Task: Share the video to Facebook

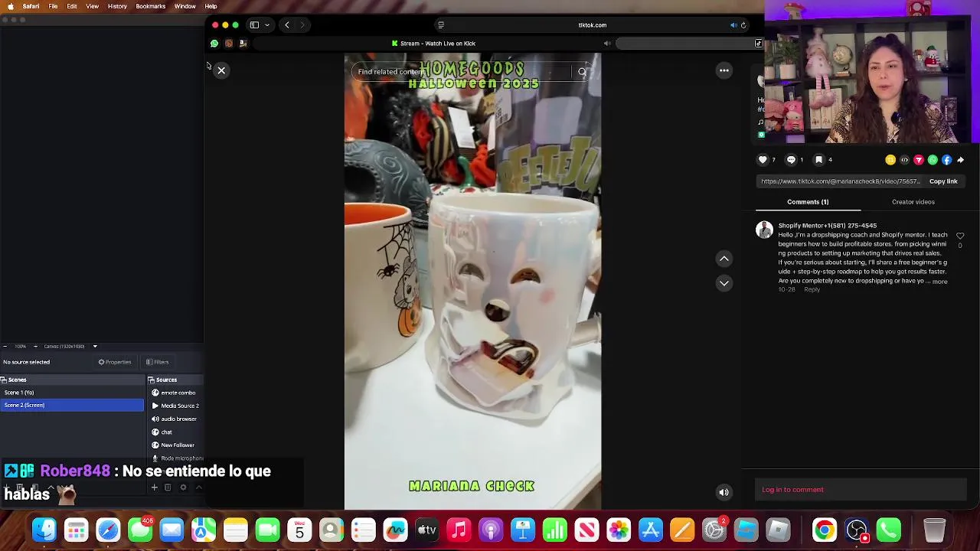Action: pos(946,160)
